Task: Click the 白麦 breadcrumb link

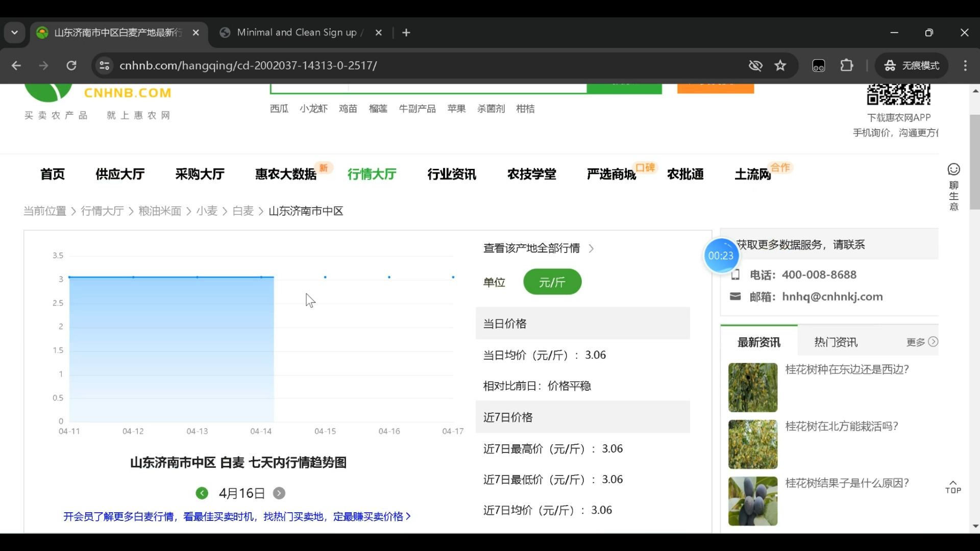Action: [243, 211]
